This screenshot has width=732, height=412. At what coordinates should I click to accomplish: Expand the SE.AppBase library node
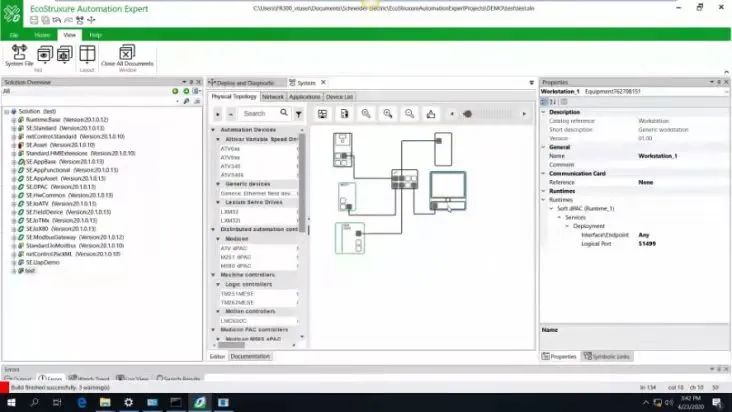(x=14, y=162)
